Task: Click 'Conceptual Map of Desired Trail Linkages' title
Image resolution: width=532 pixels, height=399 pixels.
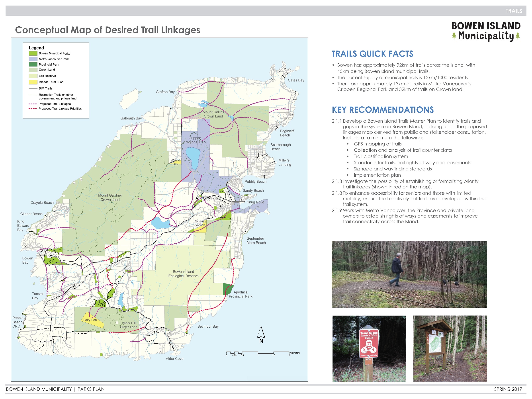Action: (108, 30)
